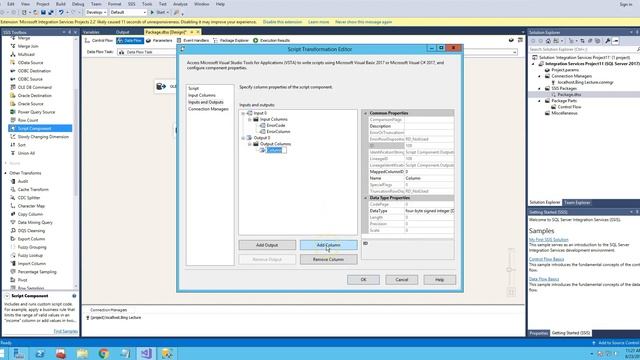Select the OLE DB Command toolbox item
Image resolution: width=640 pixels, height=360 pixels.
[35, 87]
